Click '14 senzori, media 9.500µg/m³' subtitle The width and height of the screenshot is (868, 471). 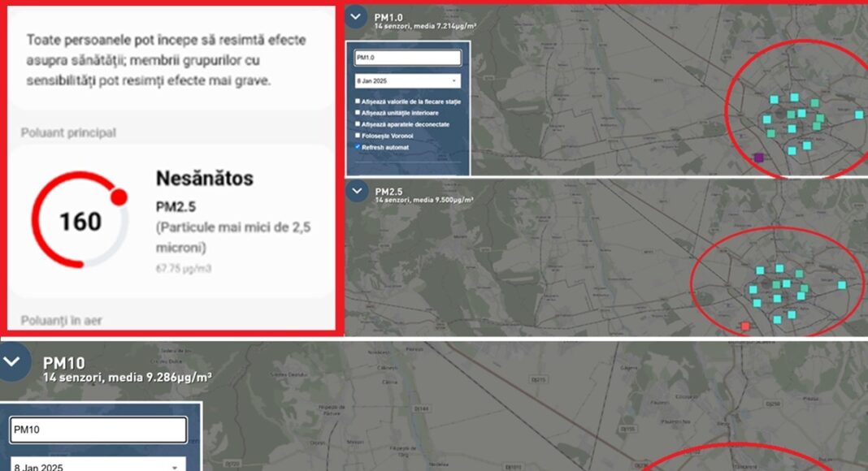[x=424, y=200]
